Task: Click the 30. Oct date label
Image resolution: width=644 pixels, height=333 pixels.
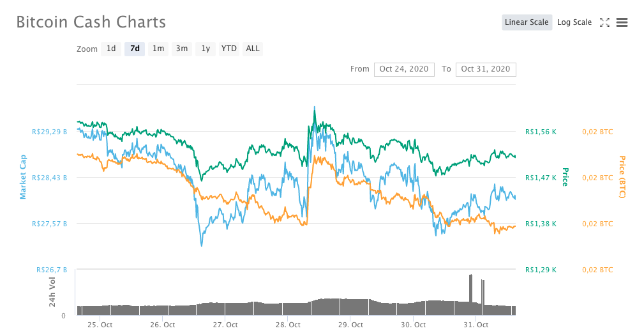Action: click(x=413, y=325)
